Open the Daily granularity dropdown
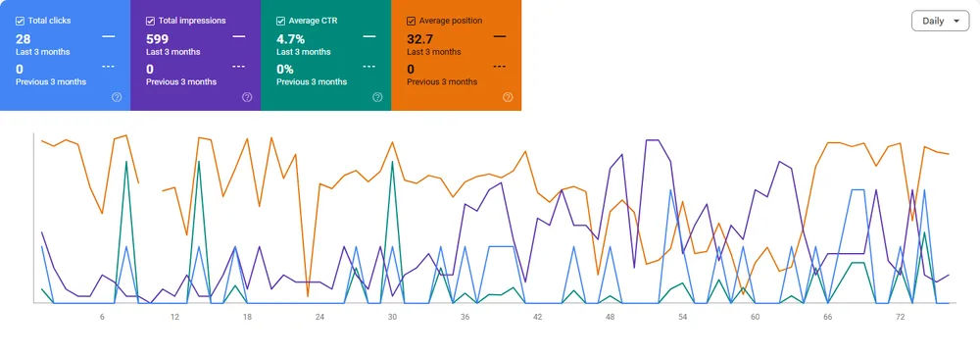Viewport: 980px width, 358px height. (x=940, y=21)
